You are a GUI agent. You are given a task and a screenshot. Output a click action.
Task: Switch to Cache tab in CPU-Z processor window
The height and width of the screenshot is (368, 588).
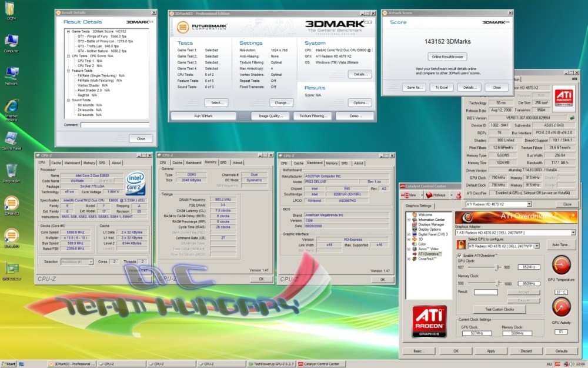(x=56, y=163)
